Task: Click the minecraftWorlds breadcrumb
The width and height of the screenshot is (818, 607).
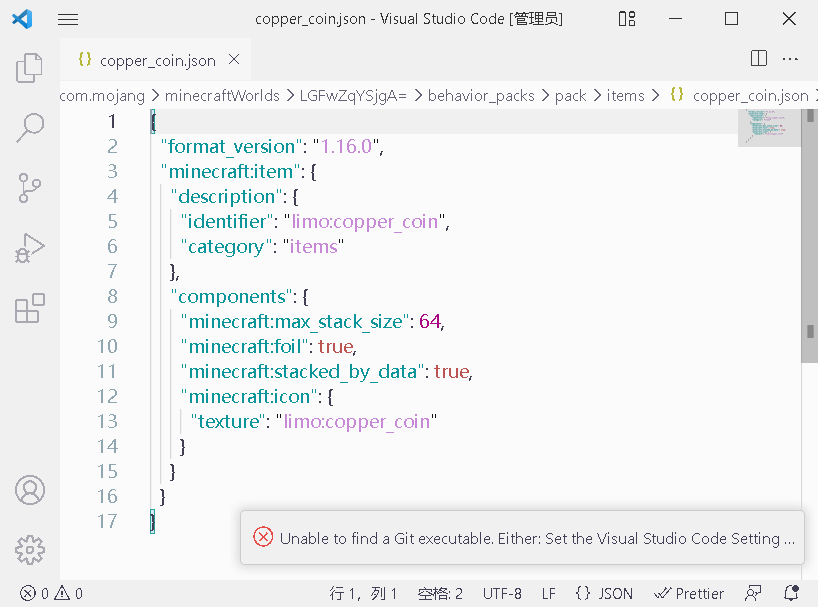Action: point(222,96)
